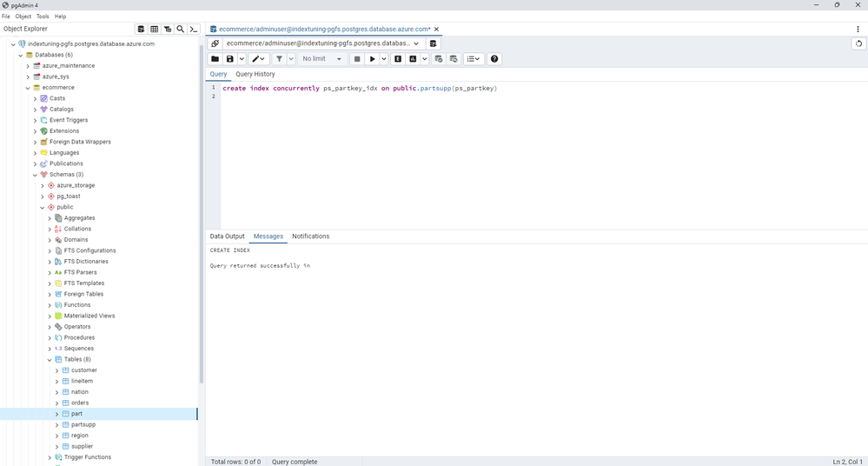The image size is (868, 466).
Task: Expand the azure_maintenance database node
Action: pos(28,66)
